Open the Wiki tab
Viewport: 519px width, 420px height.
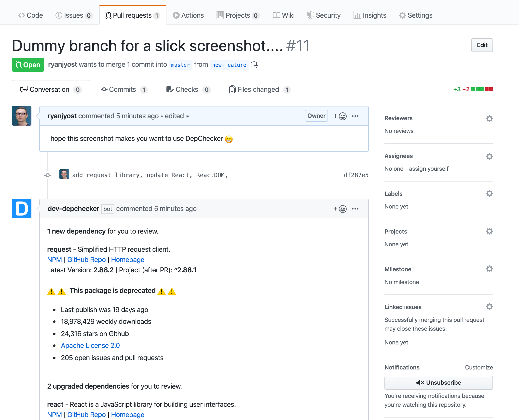tap(284, 15)
